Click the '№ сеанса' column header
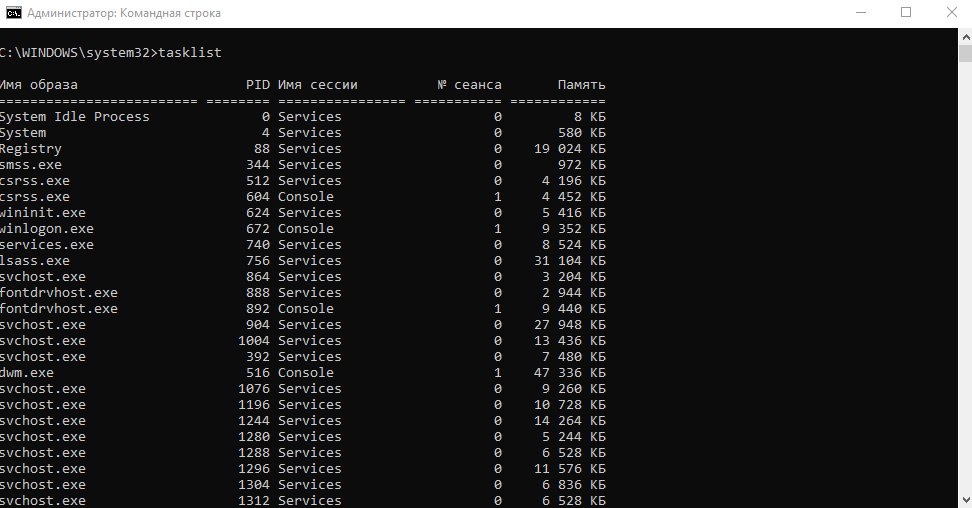The image size is (972, 508). pos(469,85)
